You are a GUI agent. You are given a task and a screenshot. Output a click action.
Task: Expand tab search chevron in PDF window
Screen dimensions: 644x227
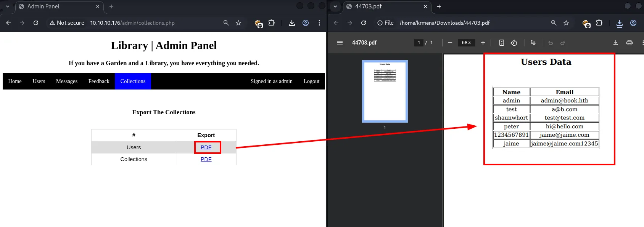(335, 6)
